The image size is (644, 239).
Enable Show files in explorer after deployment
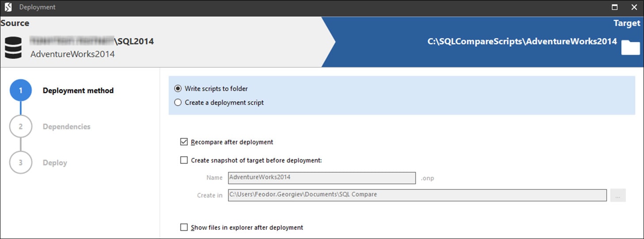(x=184, y=228)
